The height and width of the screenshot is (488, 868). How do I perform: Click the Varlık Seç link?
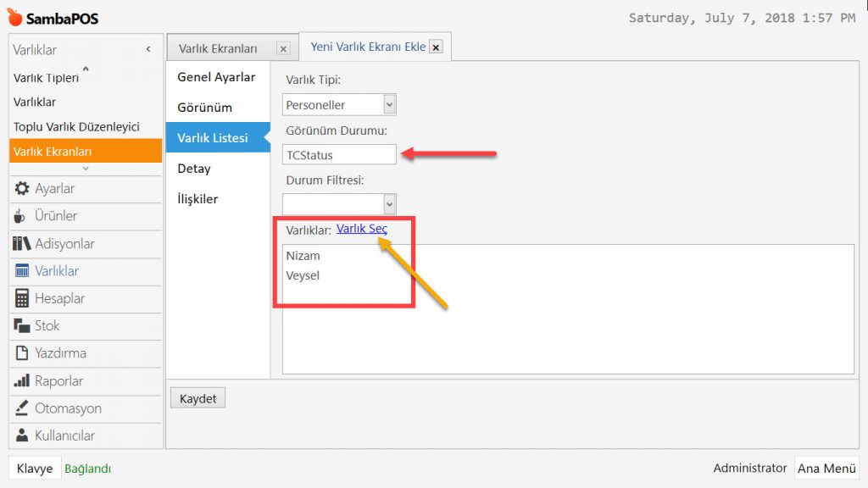[362, 229]
